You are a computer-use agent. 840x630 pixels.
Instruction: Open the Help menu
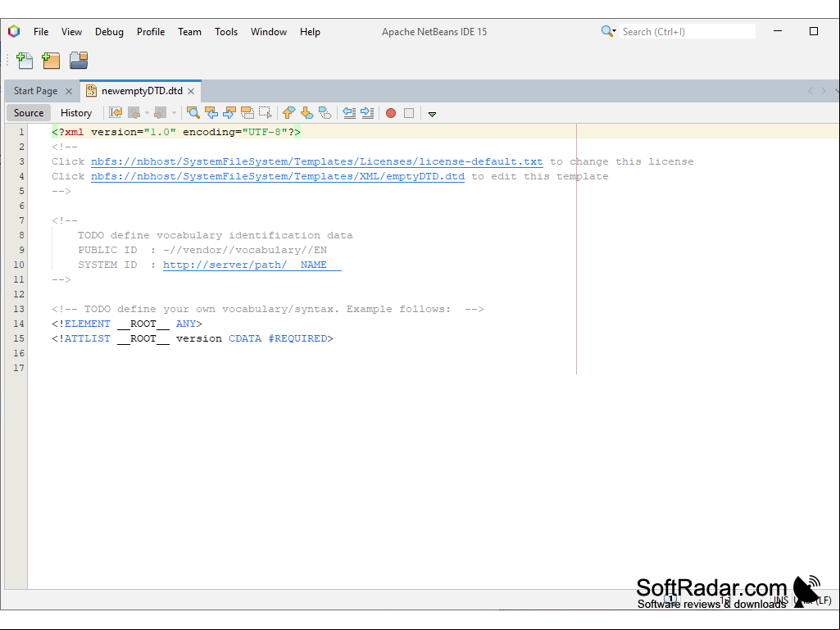pos(310,32)
